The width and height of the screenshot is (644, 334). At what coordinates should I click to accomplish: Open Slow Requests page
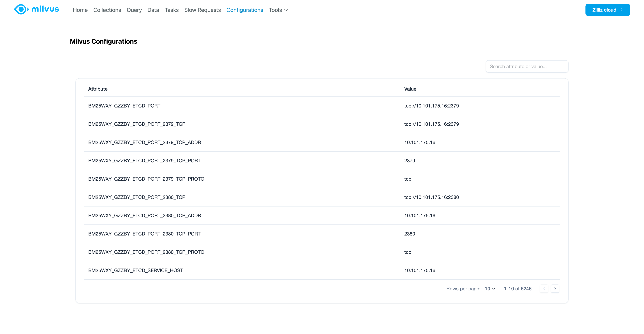(x=202, y=10)
